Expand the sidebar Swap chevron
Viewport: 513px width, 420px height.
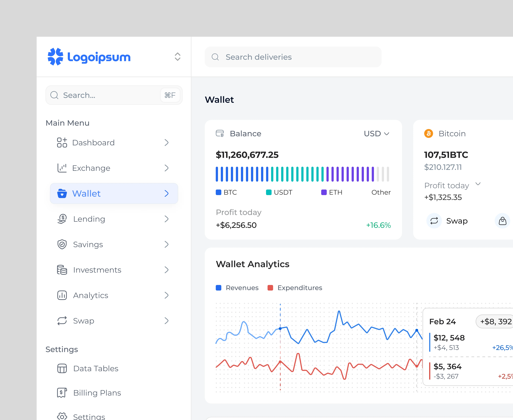tap(166, 321)
